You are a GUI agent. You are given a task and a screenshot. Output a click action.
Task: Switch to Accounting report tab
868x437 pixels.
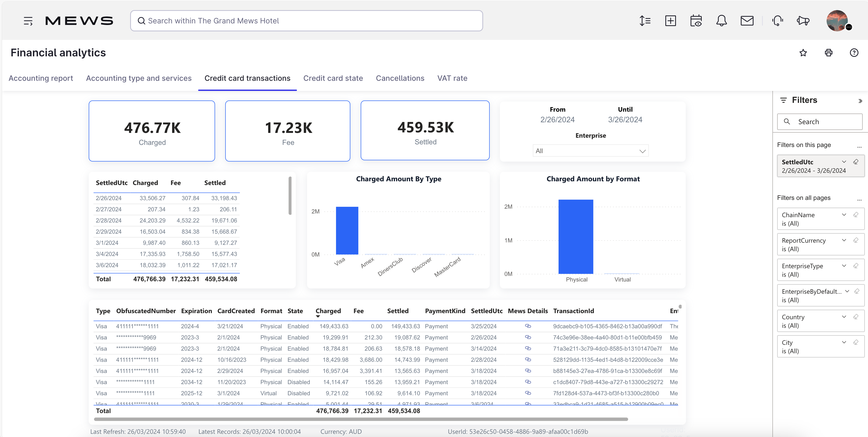(x=41, y=78)
